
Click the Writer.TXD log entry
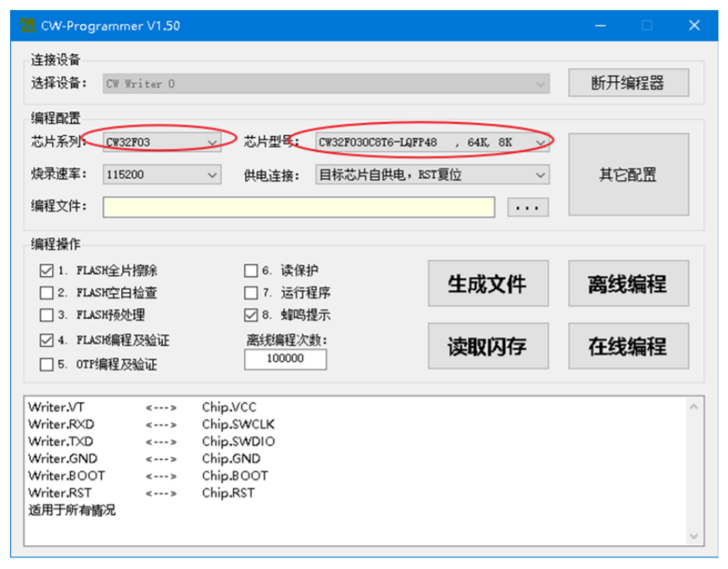[x=60, y=442]
